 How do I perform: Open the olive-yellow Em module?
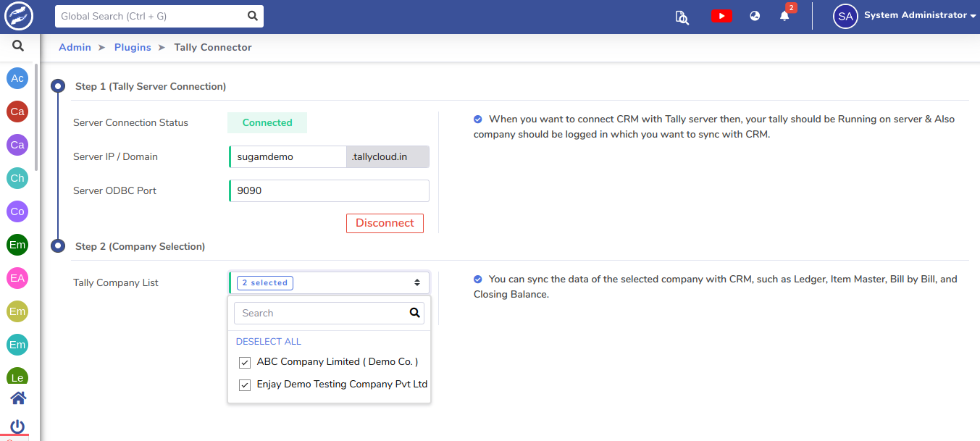coord(17,311)
